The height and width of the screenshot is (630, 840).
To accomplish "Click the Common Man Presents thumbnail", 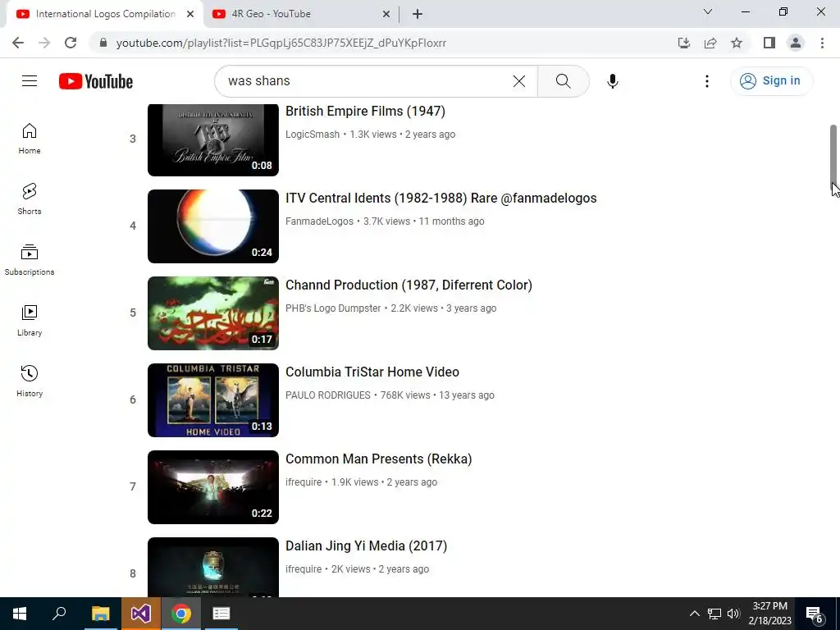I will (x=213, y=487).
